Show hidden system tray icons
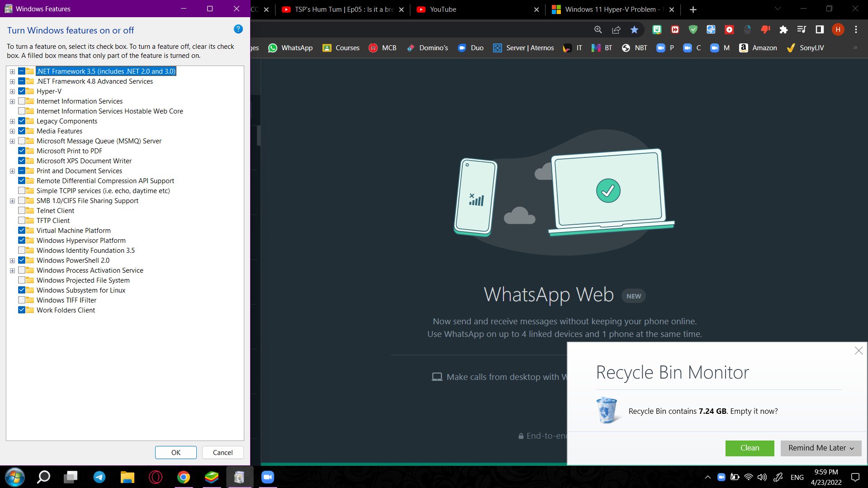The height and width of the screenshot is (488, 868). [x=707, y=477]
